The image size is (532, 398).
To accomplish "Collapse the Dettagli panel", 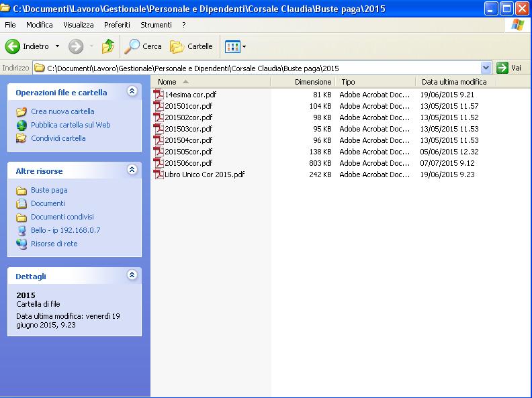I will point(132,275).
